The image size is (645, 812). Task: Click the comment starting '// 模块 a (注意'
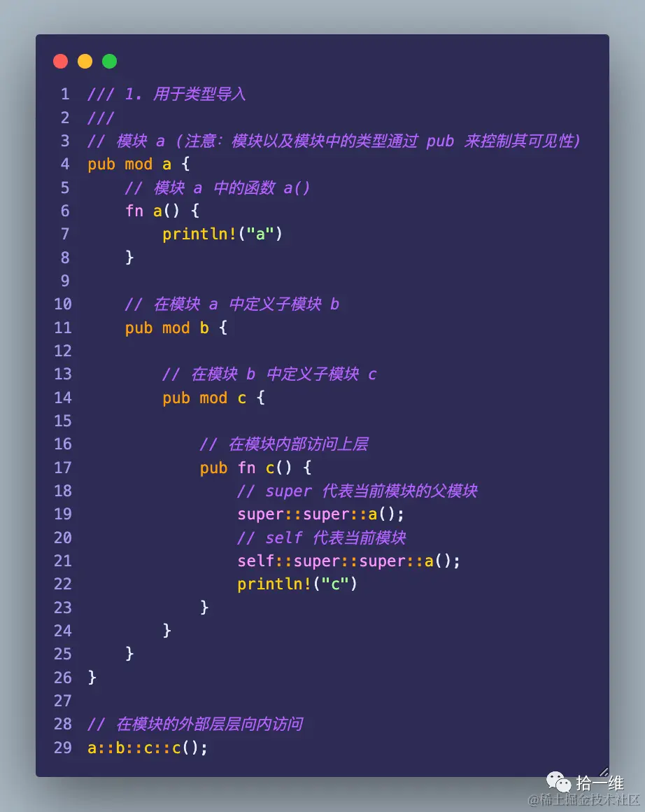(x=334, y=141)
